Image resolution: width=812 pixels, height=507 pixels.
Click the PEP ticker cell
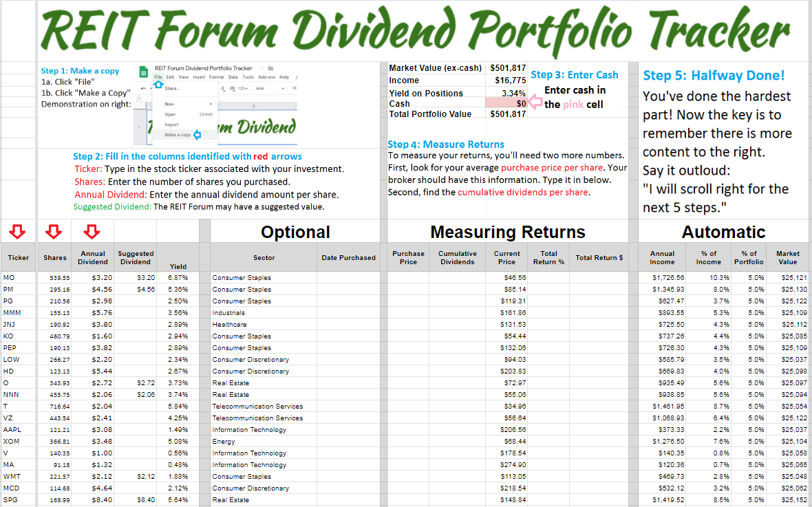[18, 348]
